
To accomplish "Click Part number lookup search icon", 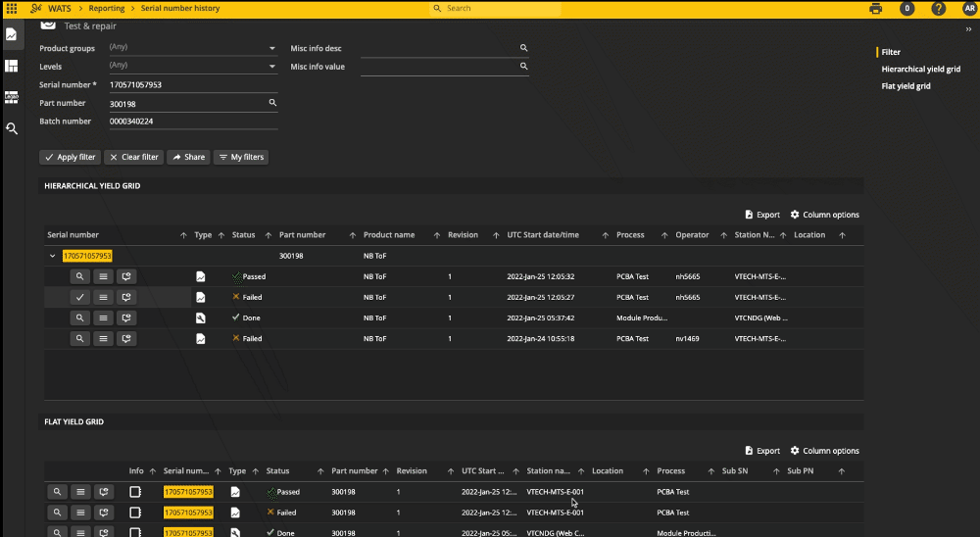I will [272, 103].
